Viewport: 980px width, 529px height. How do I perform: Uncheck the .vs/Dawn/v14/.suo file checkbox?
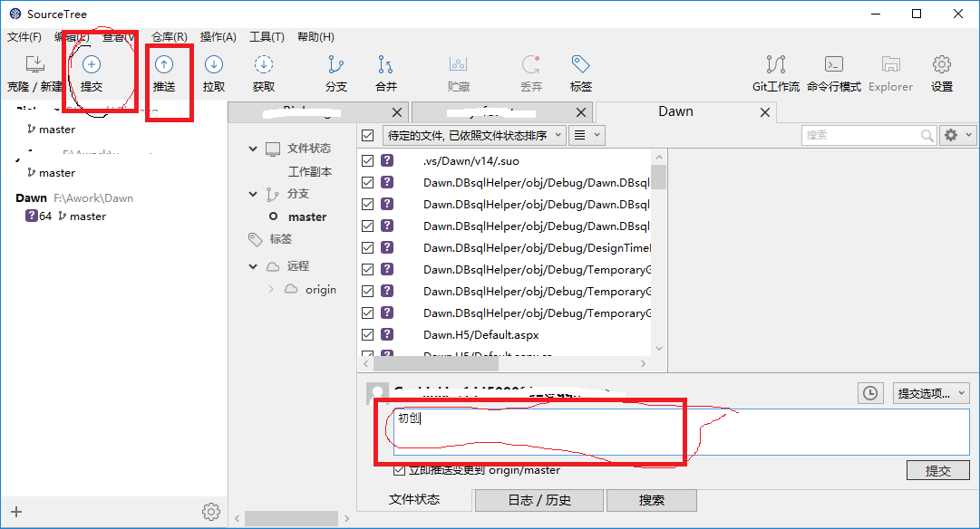367,160
